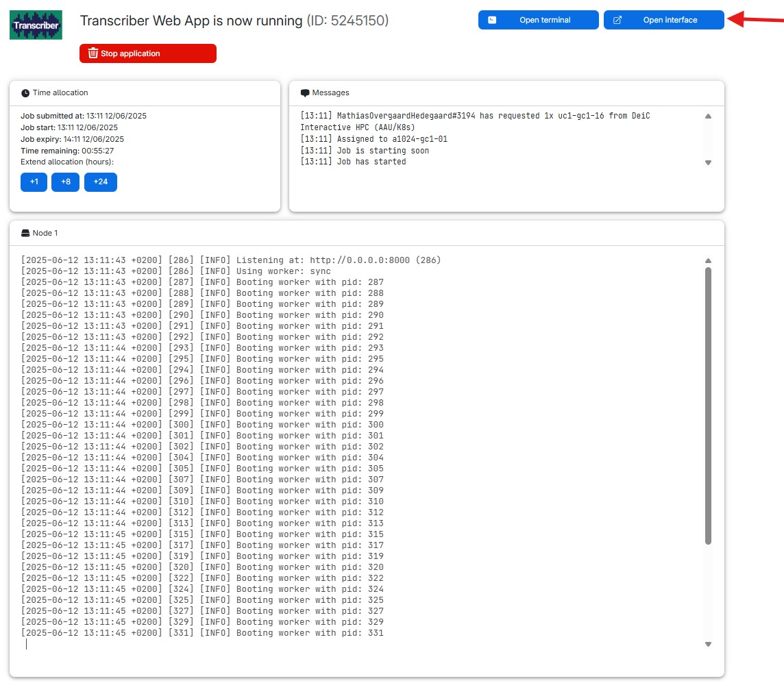Click the external link icon on Open interface
Screen dimensions: 784x694
click(617, 20)
